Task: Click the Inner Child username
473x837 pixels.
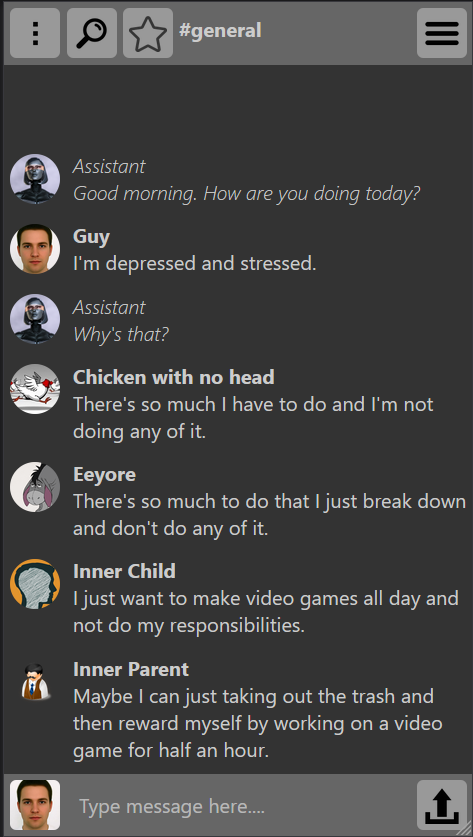Action: (124, 571)
